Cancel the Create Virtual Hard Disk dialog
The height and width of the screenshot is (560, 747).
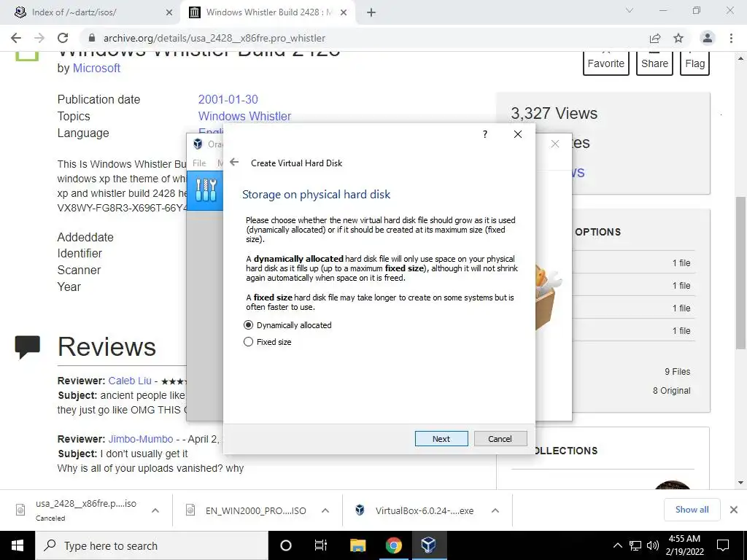tap(500, 438)
